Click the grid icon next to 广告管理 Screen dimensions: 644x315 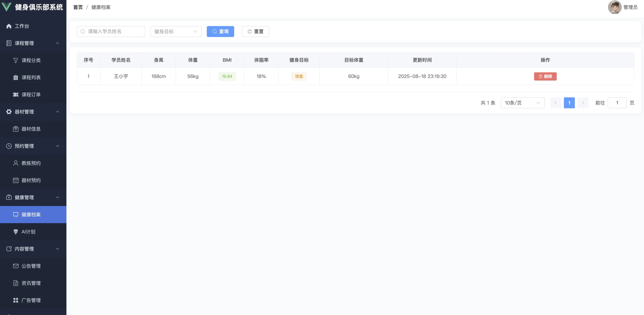[x=16, y=300]
